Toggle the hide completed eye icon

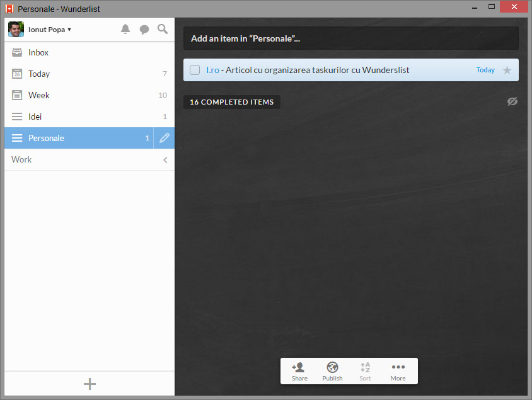[512, 101]
